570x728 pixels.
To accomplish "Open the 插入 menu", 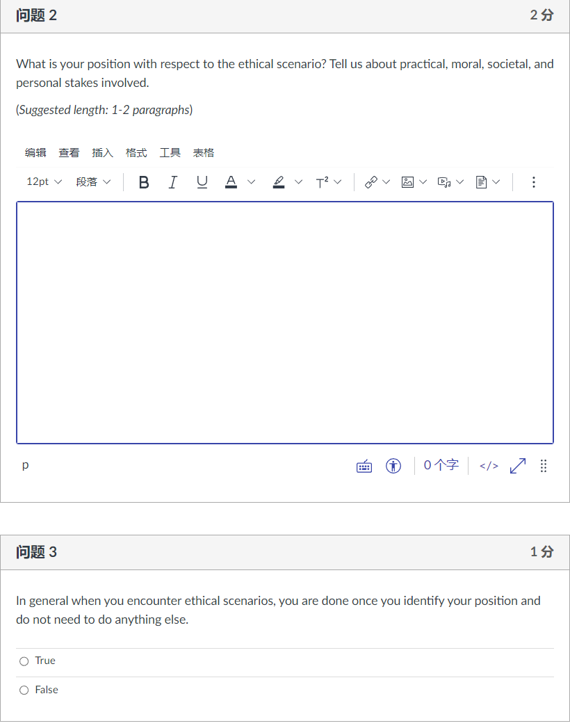I will (103, 153).
